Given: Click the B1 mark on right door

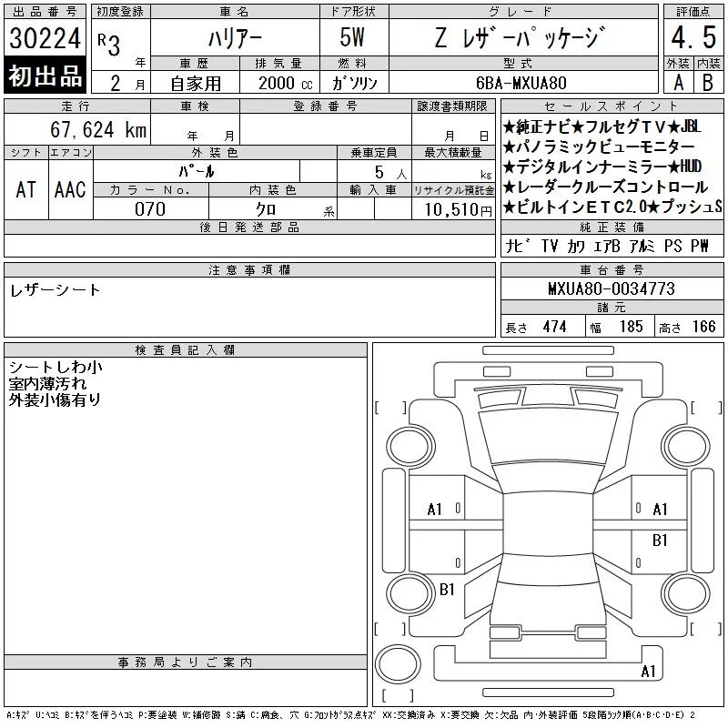Looking at the screenshot, I should 660,541.
